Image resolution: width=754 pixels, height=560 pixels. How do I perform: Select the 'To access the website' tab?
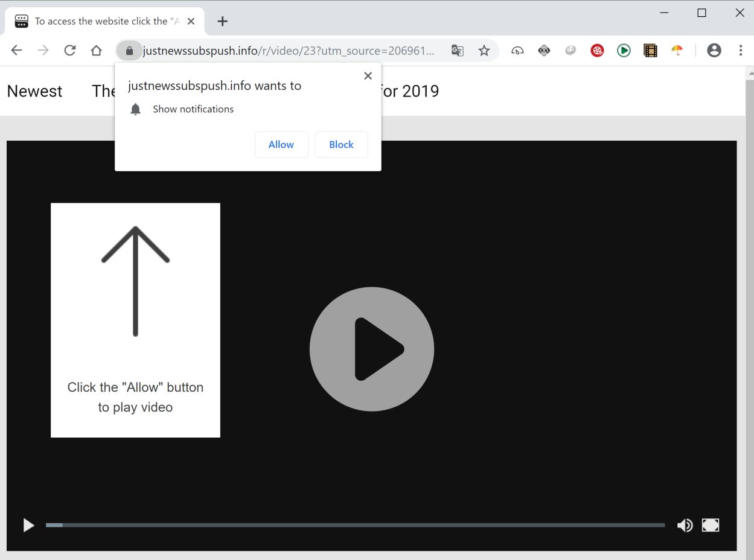(105, 21)
